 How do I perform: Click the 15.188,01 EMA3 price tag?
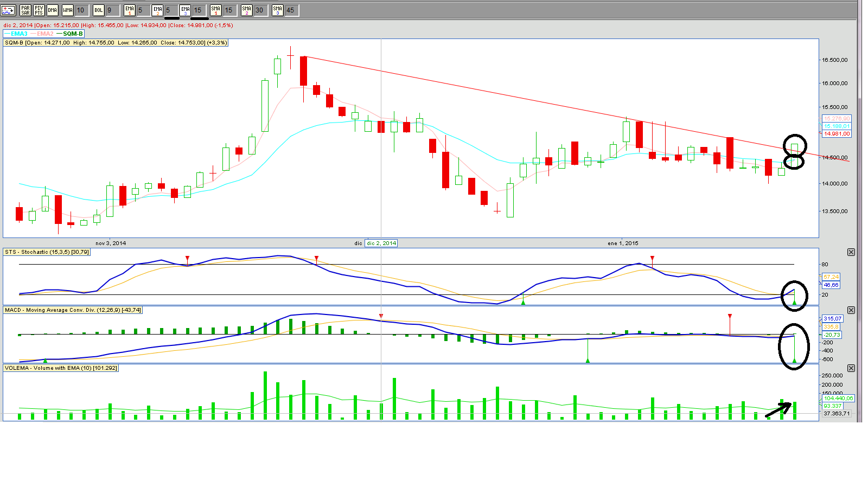(837, 126)
